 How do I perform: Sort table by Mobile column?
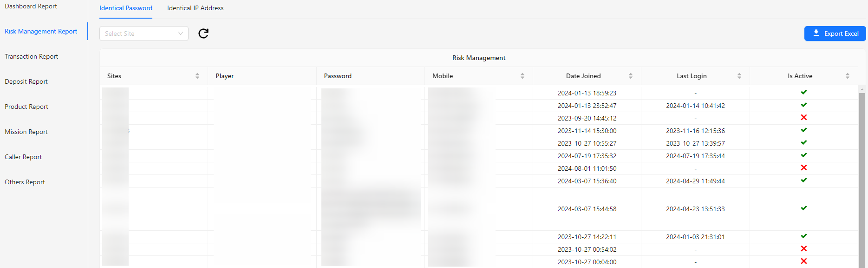click(522, 76)
